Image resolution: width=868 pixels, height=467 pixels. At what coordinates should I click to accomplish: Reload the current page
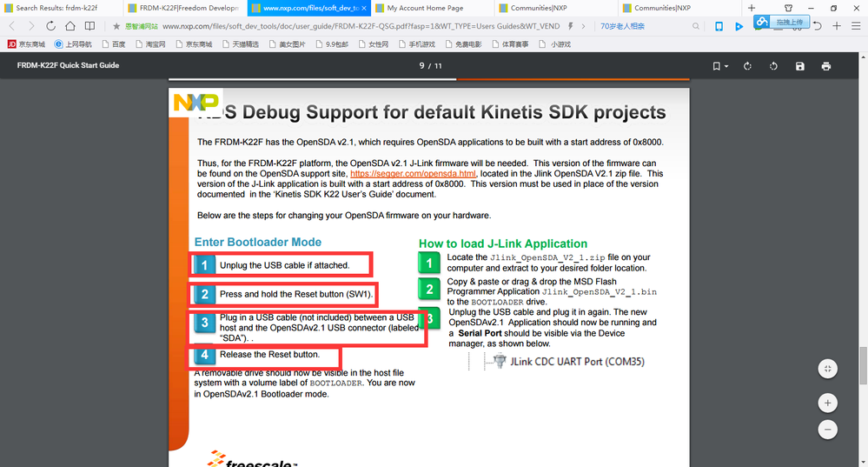click(x=50, y=26)
